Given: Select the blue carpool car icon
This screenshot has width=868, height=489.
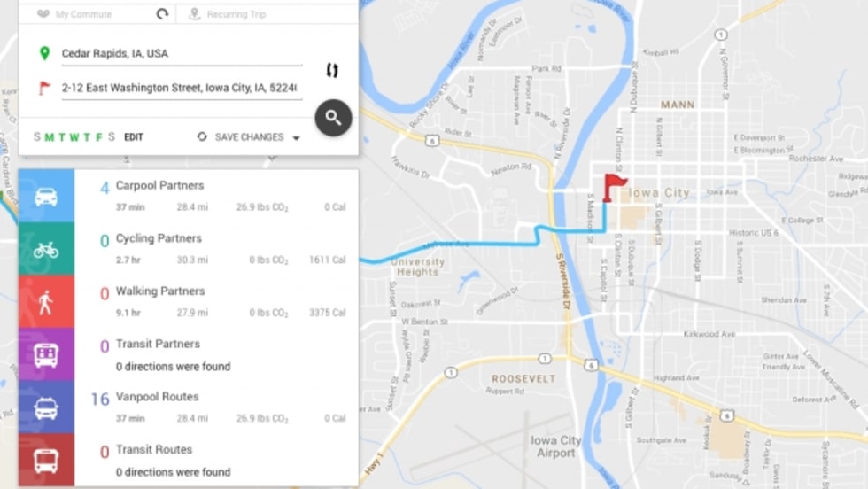Looking at the screenshot, I should coord(46,196).
